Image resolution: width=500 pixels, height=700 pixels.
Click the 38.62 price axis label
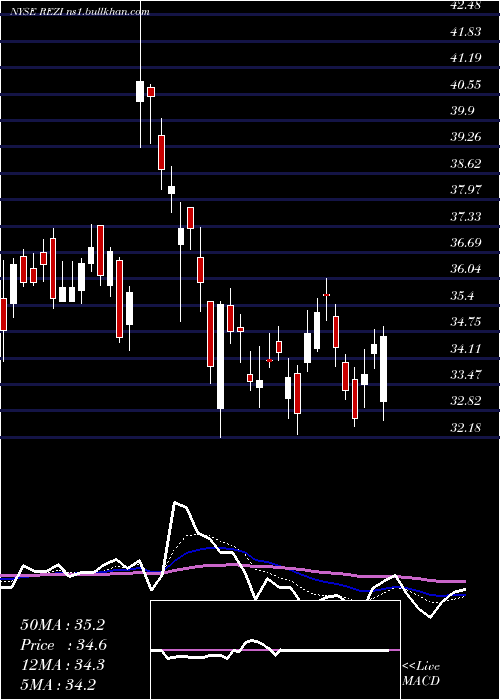pos(467,163)
